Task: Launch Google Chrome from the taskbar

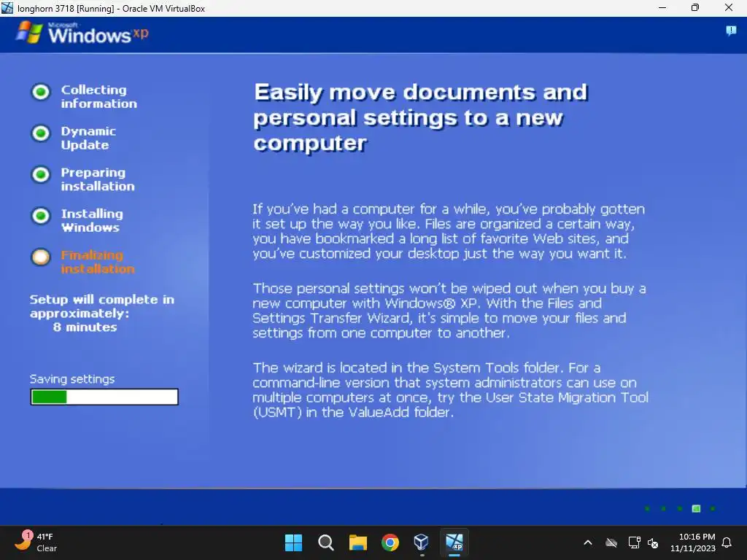Action: (x=390, y=542)
